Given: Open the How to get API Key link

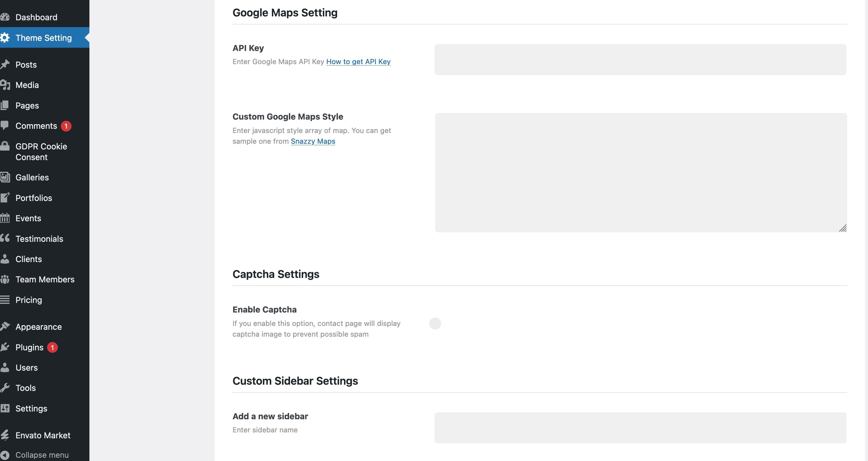Looking at the screenshot, I should (358, 62).
